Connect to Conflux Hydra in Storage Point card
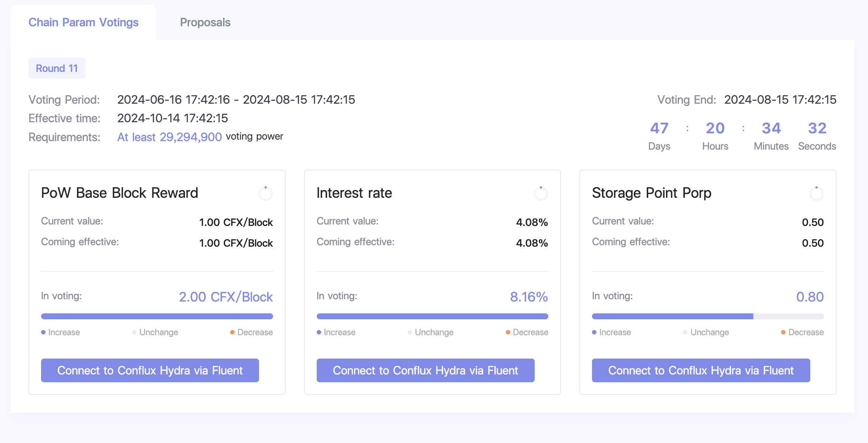868x443 pixels. 701,370
